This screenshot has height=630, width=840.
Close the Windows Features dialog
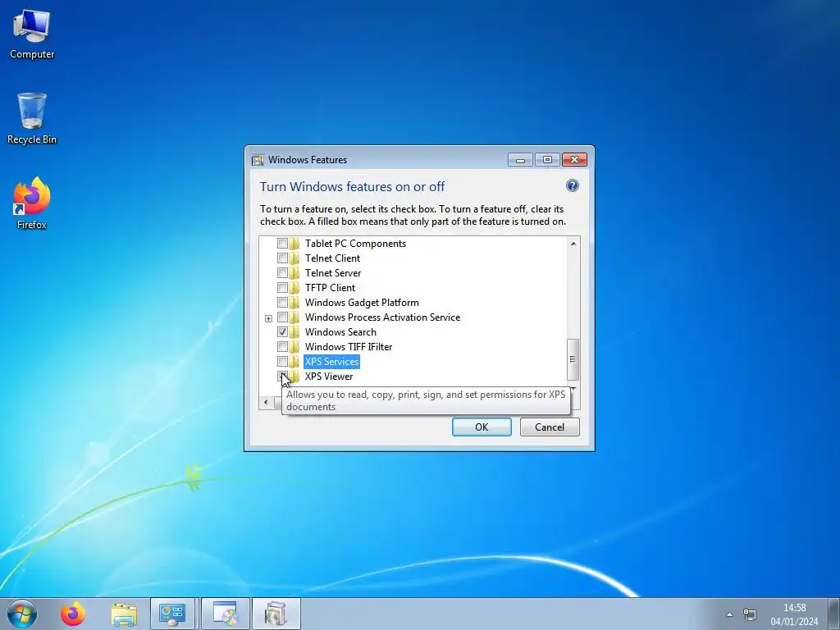tap(574, 160)
